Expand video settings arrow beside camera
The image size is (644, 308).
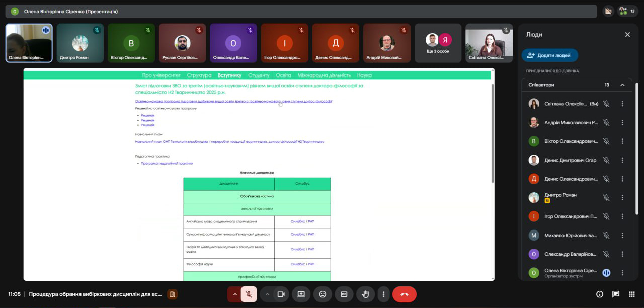pyautogui.click(x=268, y=294)
